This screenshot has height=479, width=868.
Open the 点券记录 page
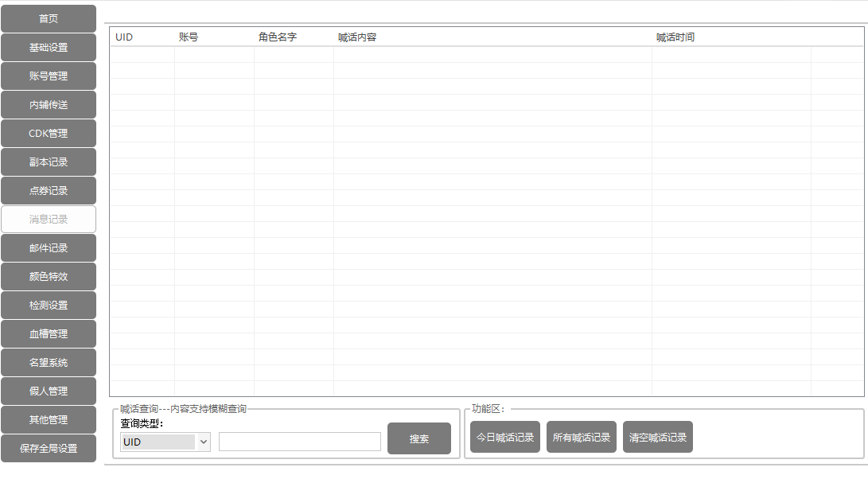coord(49,191)
